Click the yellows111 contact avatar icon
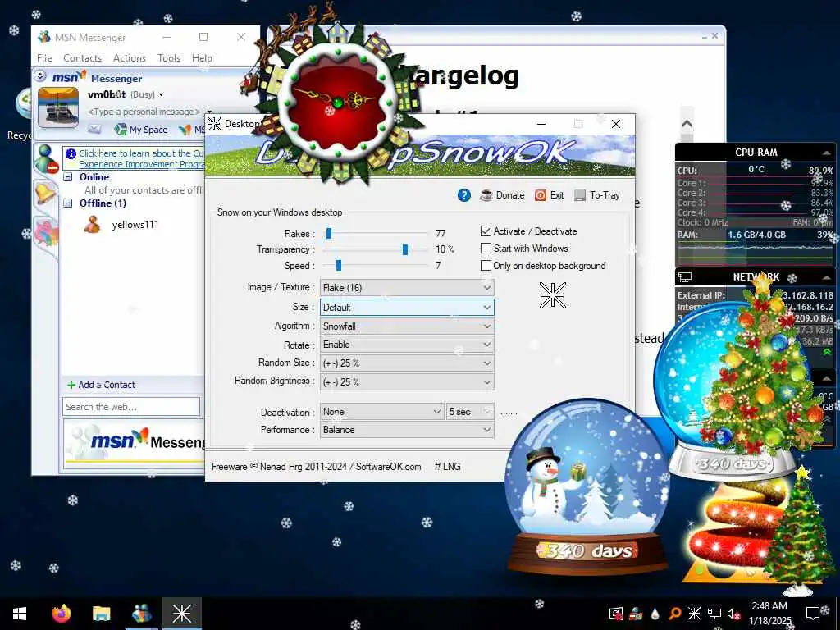Screen dimensions: 840x630 click(x=92, y=225)
